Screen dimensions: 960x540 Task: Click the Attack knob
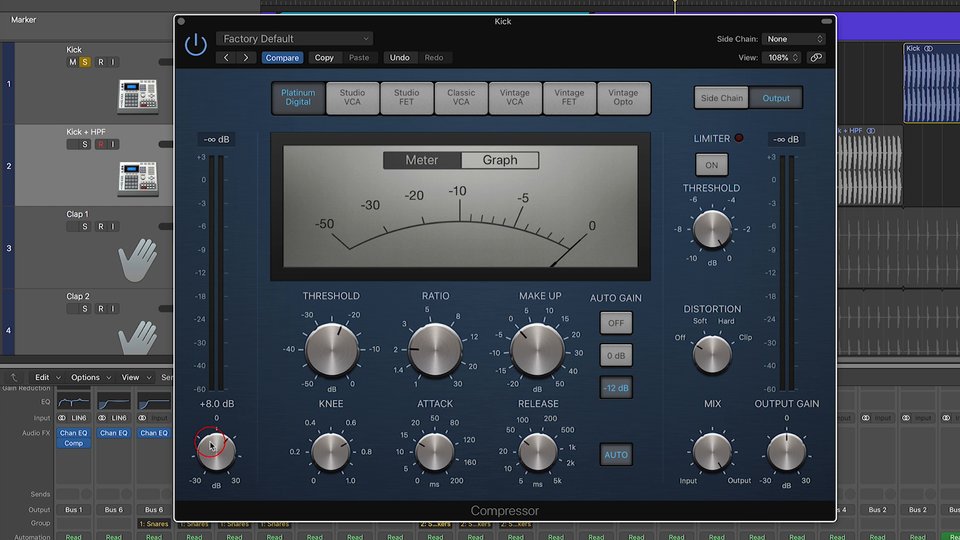point(435,452)
